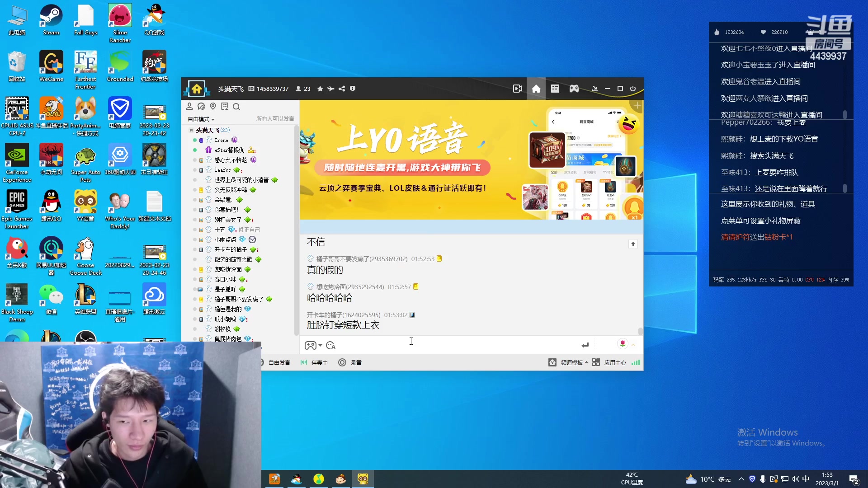Image resolution: width=868 pixels, height=488 pixels.
Task: Select user 世界上最可爱的小逵酱
Action: pyautogui.click(x=241, y=180)
